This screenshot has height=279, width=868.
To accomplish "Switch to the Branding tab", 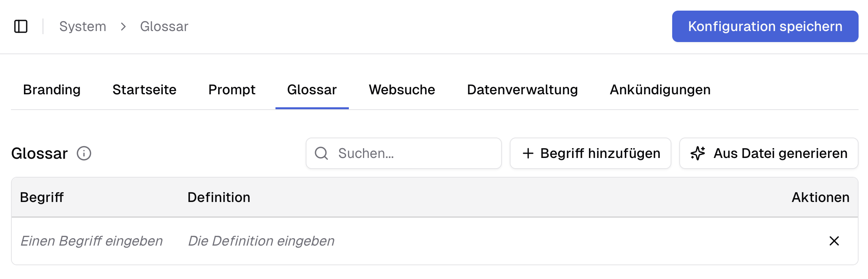I will click(x=51, y=90).
